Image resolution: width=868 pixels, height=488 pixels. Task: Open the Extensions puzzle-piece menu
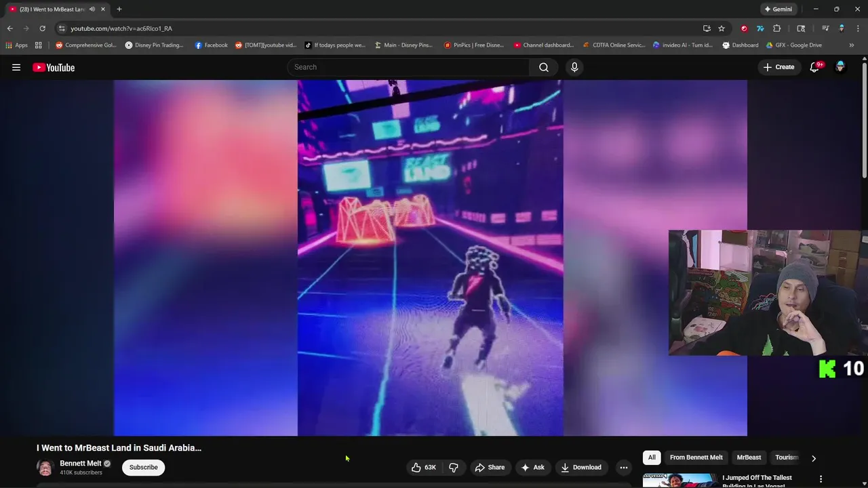pos(777,28)
